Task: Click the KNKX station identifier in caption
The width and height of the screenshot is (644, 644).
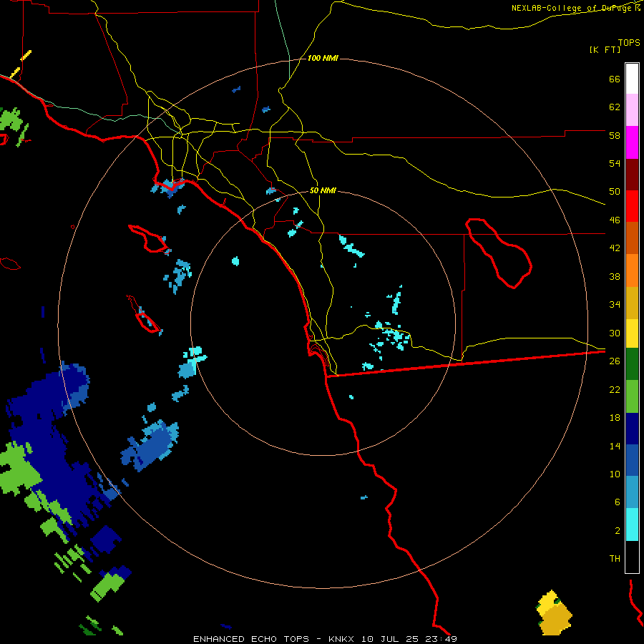Action: [x=341, y=639]
